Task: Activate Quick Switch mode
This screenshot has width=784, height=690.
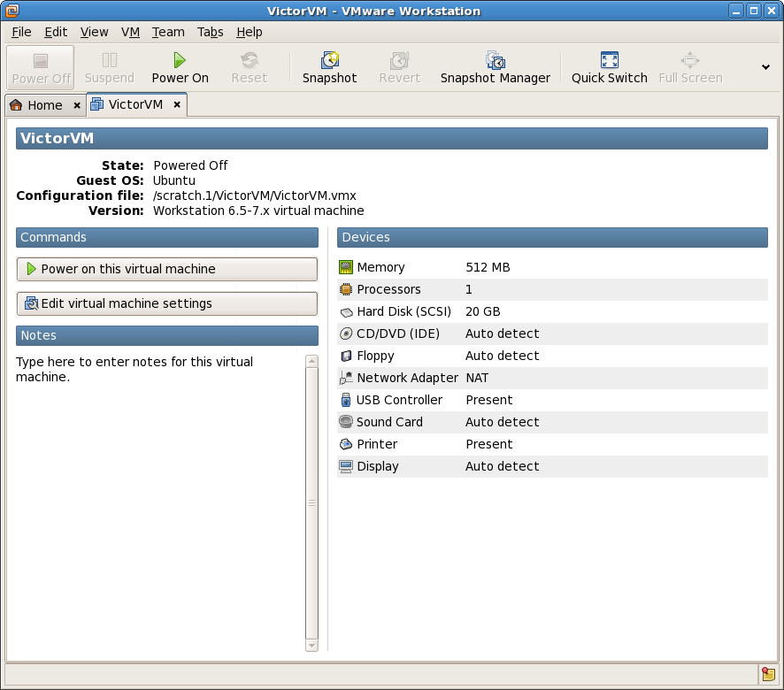Action: click(608, 67)
